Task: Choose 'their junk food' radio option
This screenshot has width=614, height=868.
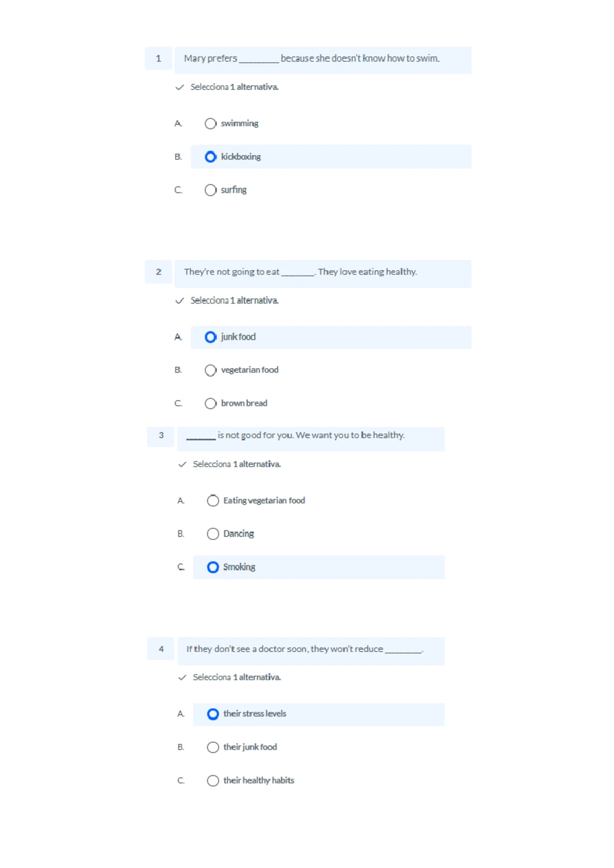Action: [x=213, y=748]
